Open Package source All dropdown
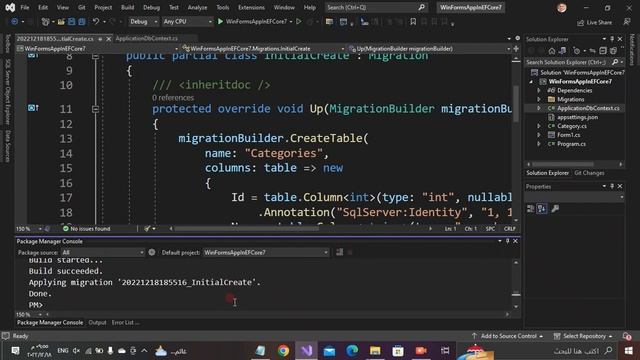The height and width of the screenshot is (360, 640). click(103, 253)
